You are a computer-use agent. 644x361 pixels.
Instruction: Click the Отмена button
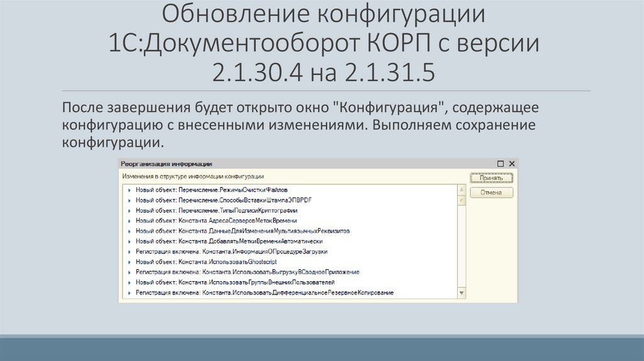[x=491, y=192]
